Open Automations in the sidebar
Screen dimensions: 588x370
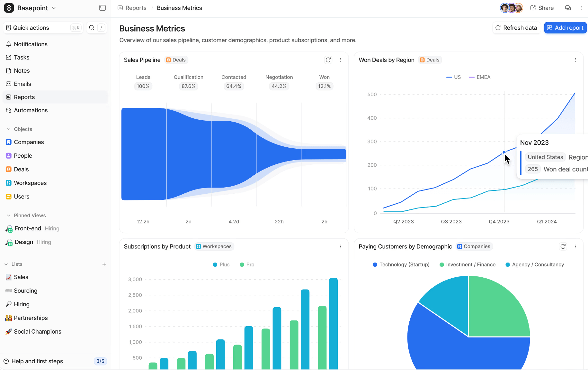pos(55,110)
